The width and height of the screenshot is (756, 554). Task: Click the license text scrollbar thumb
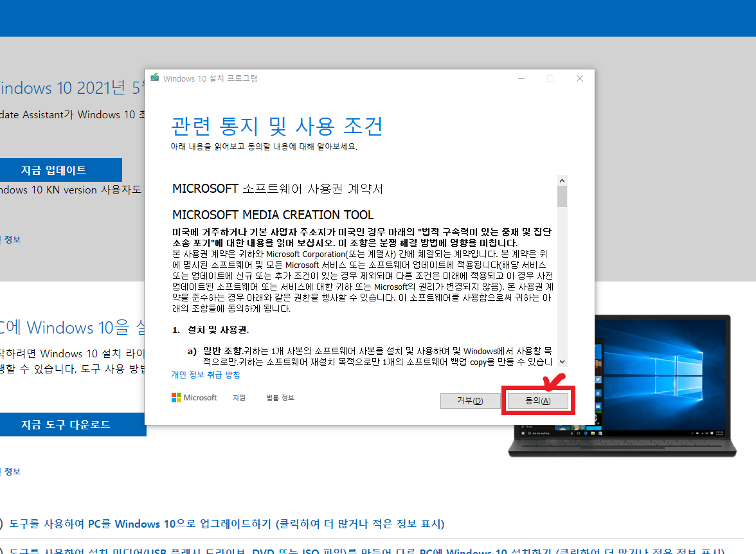click(x=562, y=196)
